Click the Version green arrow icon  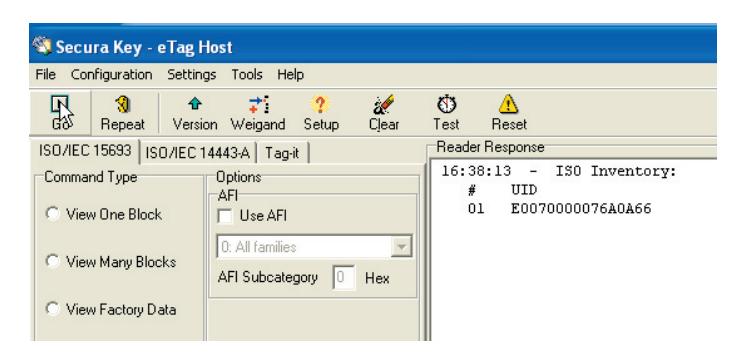coord(195,104)
